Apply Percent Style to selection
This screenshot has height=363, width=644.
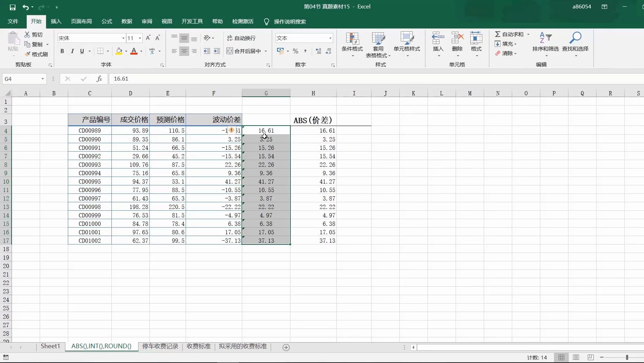coord(296,51)
